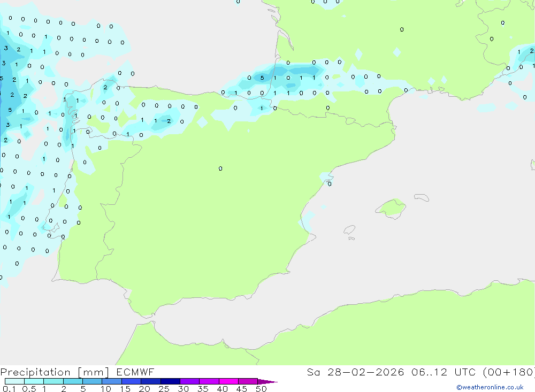Click the 5–10 mm legend color box
535x392 pixels.
coord(92,381)
